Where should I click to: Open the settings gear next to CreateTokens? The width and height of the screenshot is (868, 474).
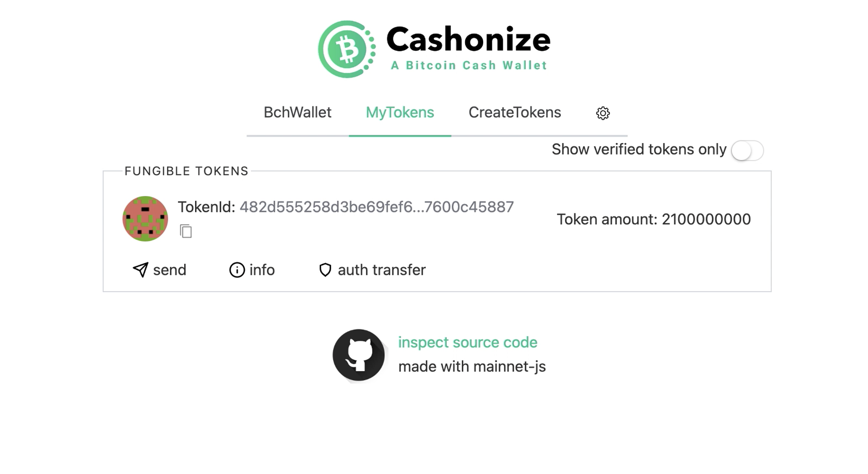(603, 113)
